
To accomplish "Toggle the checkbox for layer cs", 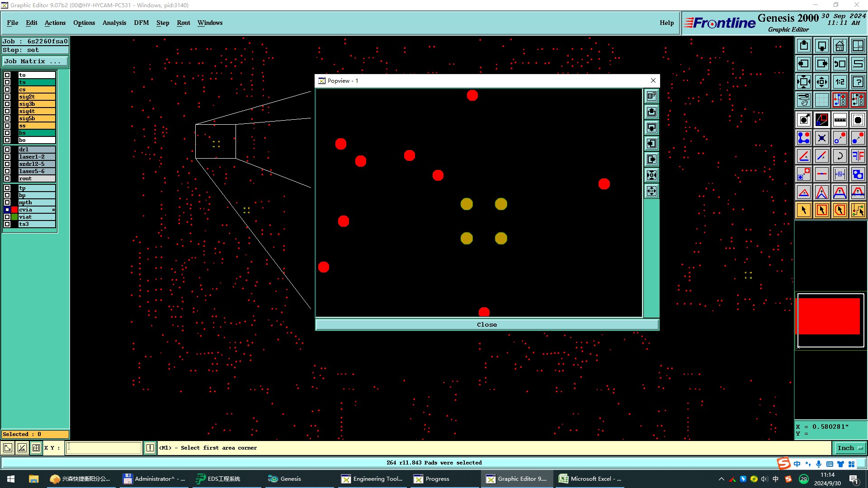I will click(x=7, y=89).
